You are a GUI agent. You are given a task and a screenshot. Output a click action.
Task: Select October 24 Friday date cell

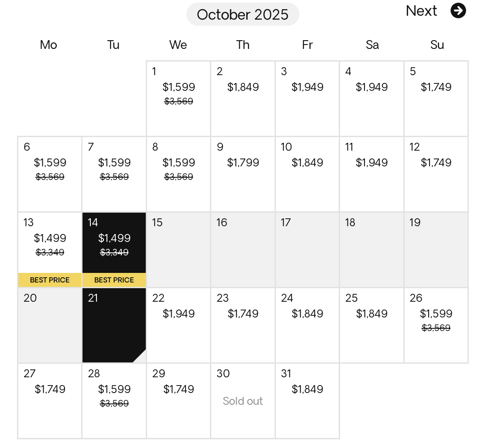[x=307, y=325]
